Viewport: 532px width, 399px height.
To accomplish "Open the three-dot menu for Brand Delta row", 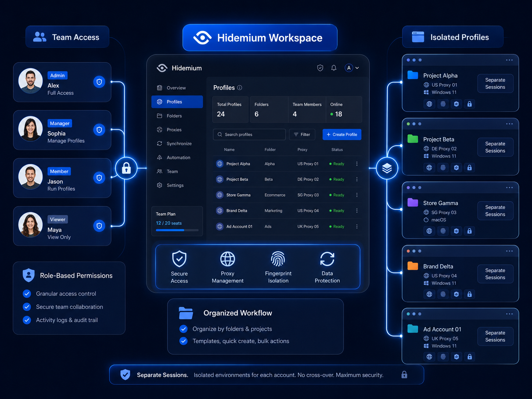I will click(357, 211).
